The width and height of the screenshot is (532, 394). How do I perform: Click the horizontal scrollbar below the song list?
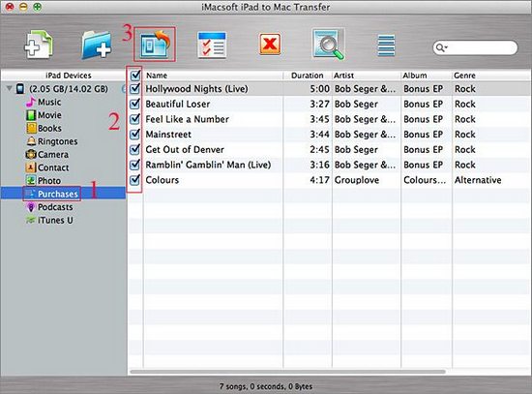[287, 372]
